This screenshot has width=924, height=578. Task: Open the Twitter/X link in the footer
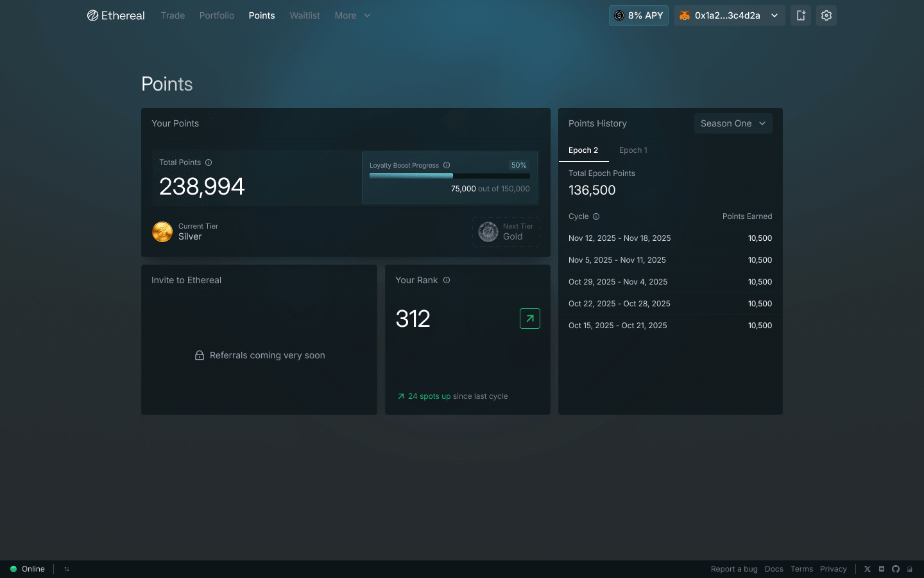click(868, 569)
